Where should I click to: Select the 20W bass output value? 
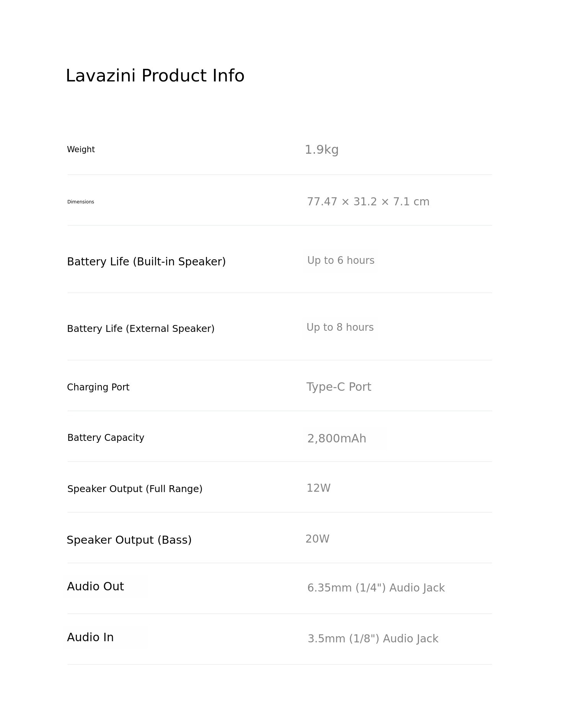coord(317,539)
